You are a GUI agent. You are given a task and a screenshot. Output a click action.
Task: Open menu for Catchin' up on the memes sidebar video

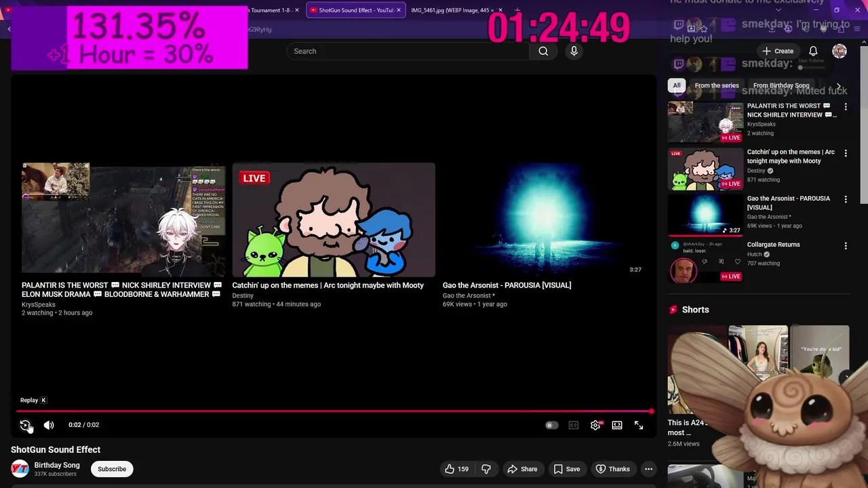846,153
